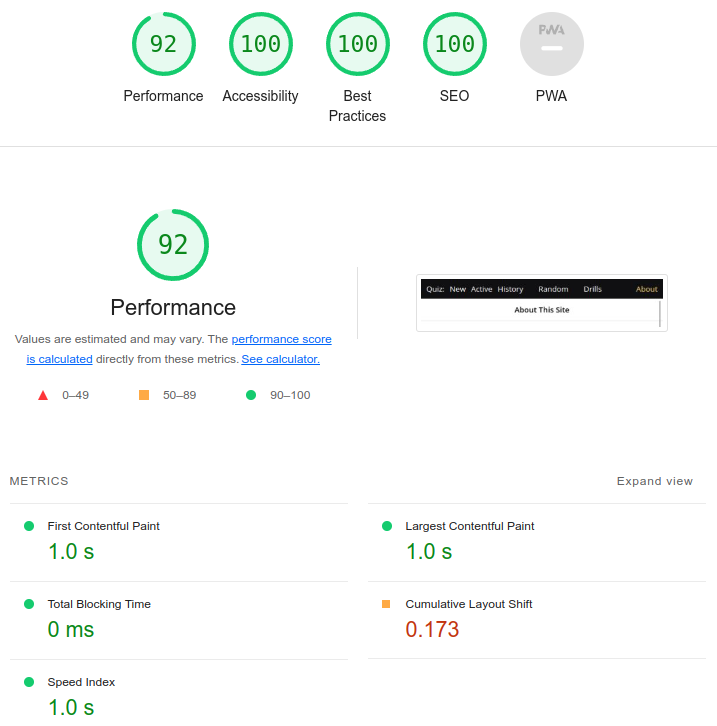Screen dimensions: 717x726
Task: Click the Total Blocking Time metric row
Action: [x=99, y=604]
